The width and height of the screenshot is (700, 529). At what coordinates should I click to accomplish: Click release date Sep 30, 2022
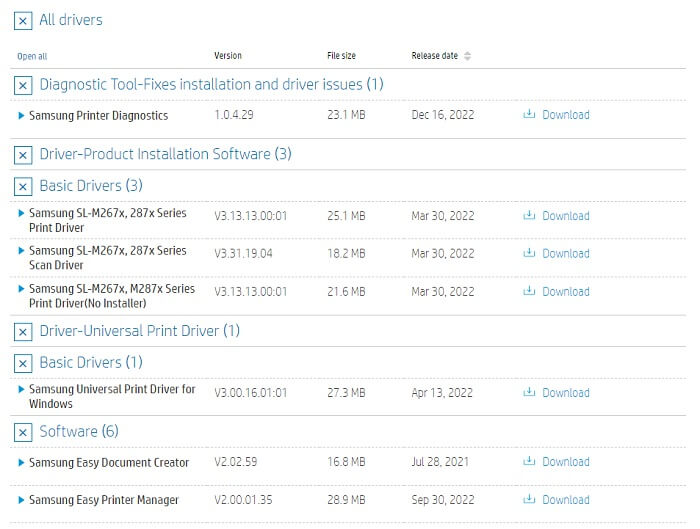tap(443, 500)
